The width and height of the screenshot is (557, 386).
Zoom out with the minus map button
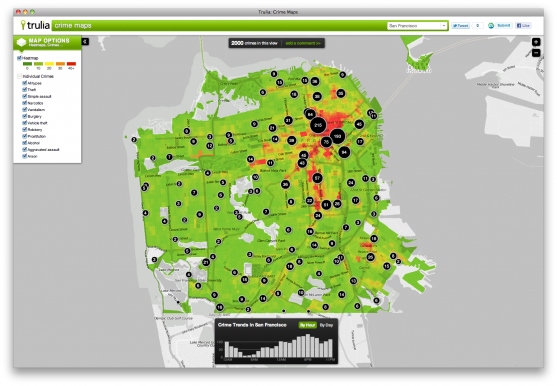click(536, 53)
